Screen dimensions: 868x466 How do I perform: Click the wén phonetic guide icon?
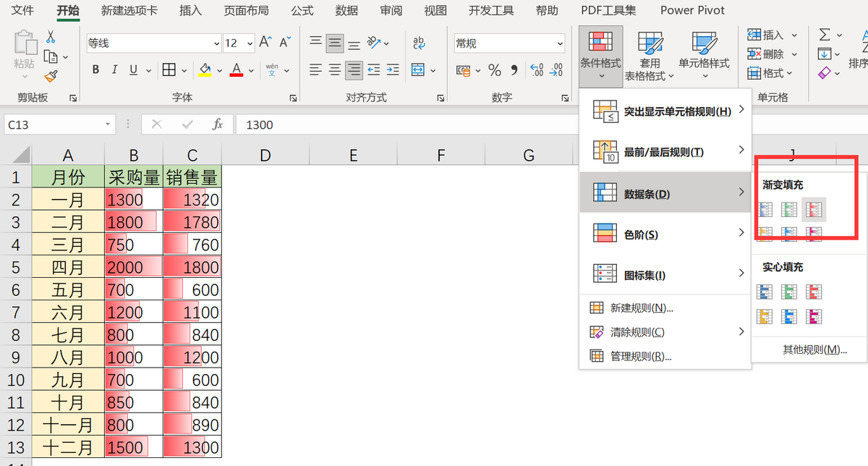pos(272,70)
